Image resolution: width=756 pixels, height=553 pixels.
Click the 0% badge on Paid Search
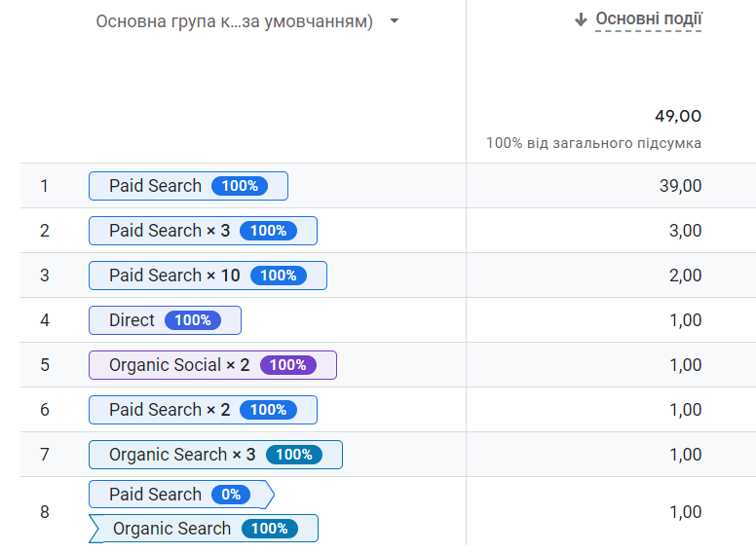pyautogui.click(x=231, y=495)
